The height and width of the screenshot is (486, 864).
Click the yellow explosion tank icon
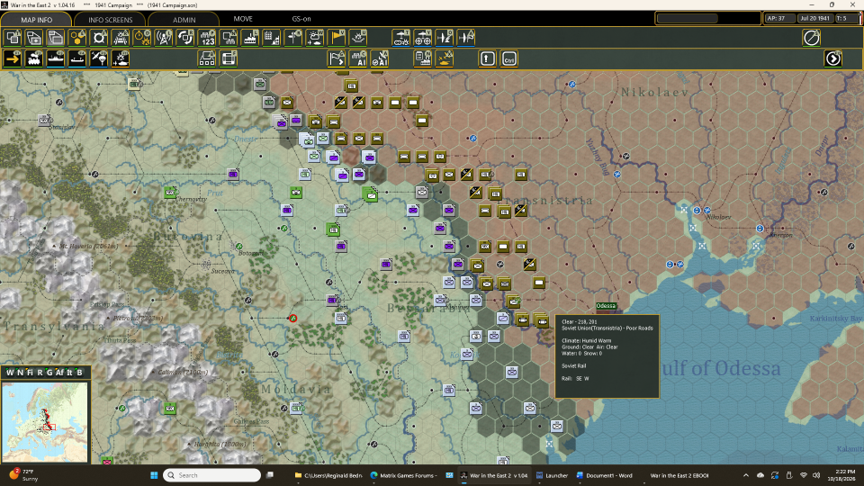[444, 58]
